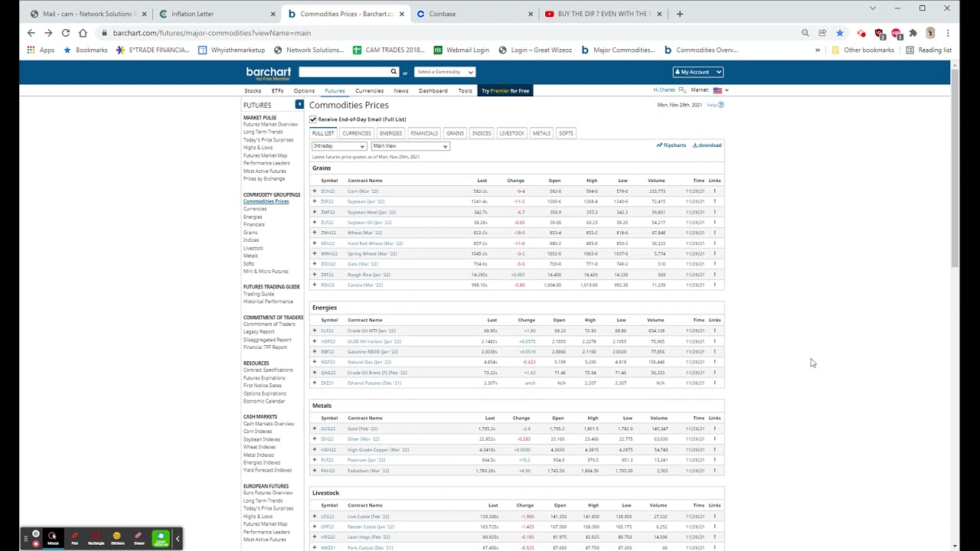Viewport: 980px width, 551px height.
Task: Click the Chrome profile avatar
Action: (x=930, y=33)
